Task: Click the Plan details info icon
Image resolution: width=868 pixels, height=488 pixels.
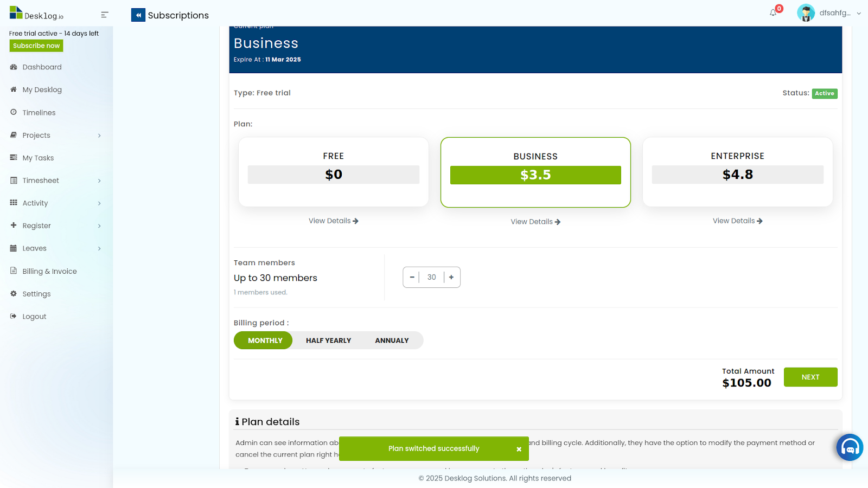Action: [237, 422]
